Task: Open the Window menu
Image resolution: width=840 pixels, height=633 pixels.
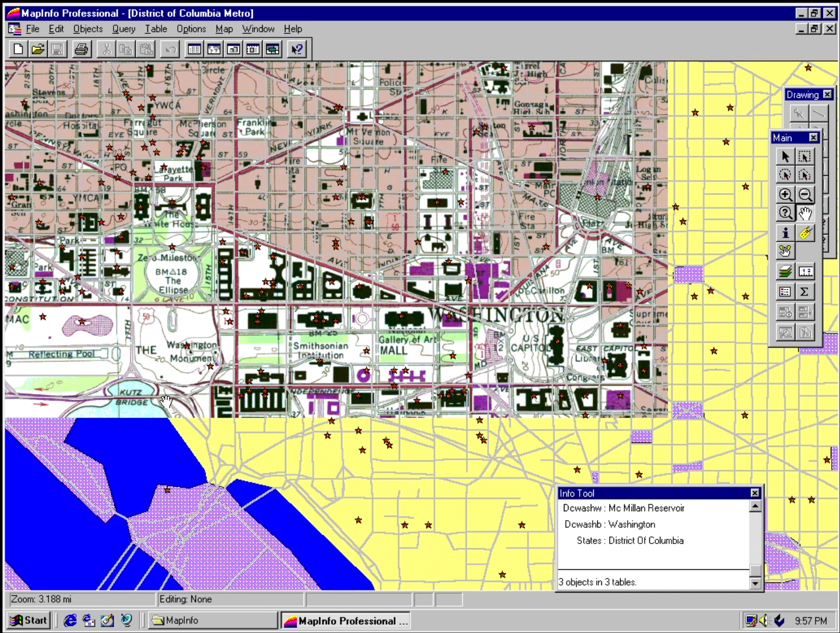Action: [x=258, y=29]
